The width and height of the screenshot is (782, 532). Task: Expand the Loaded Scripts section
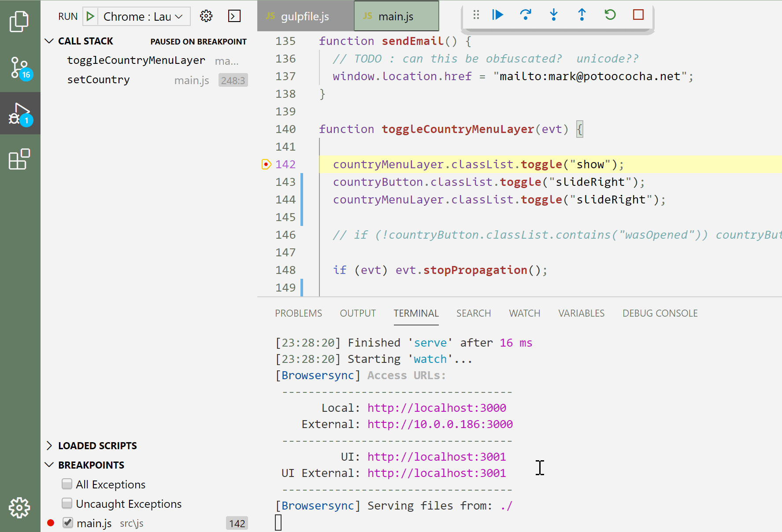(49, 446)
